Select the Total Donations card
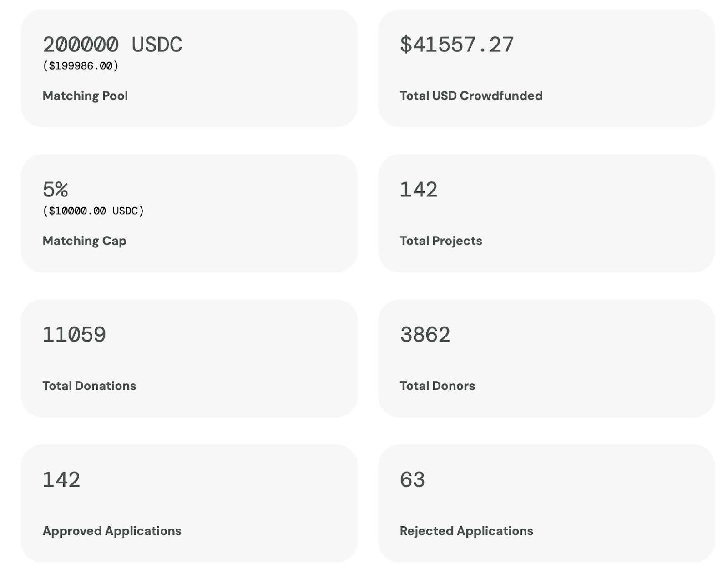The width and height of the screenshot is (728, 574). tap(189, 358)
